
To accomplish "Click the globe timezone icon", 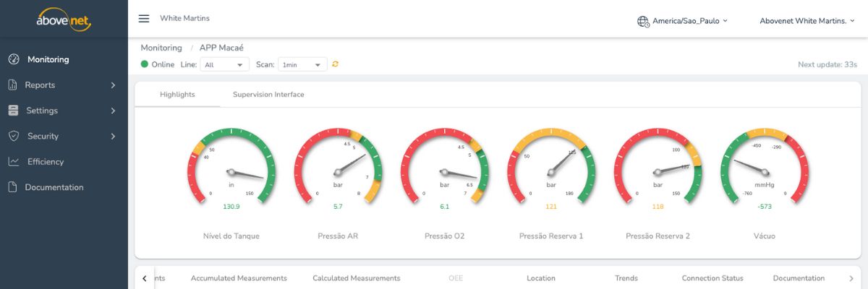I will 643,21.
